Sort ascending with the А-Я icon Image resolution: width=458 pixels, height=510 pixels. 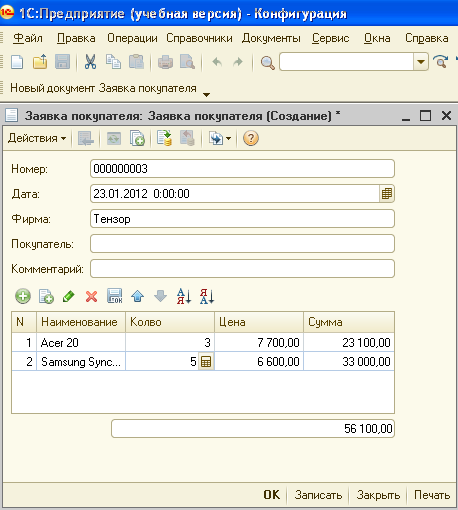pos(184,296)
